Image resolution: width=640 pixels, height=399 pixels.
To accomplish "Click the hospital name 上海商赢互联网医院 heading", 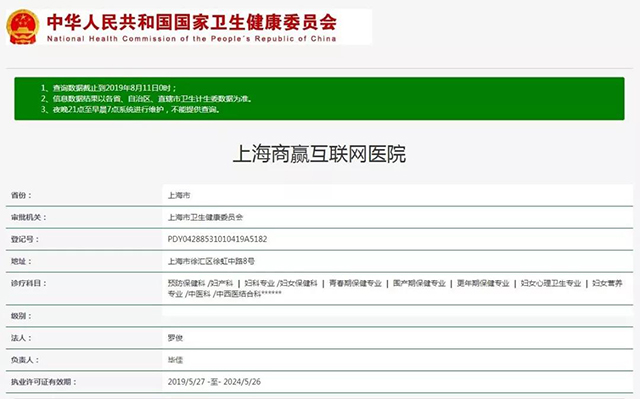I will (319, 154).
